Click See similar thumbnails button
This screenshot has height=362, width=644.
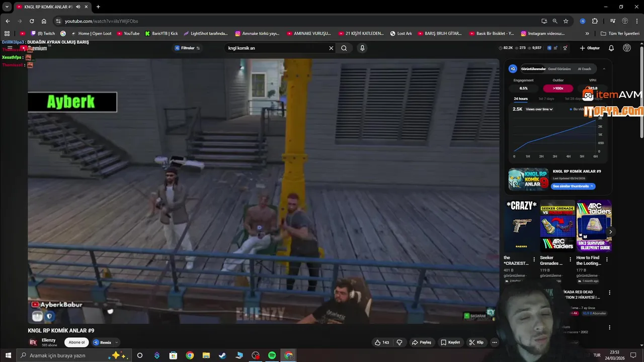[573, 186]
